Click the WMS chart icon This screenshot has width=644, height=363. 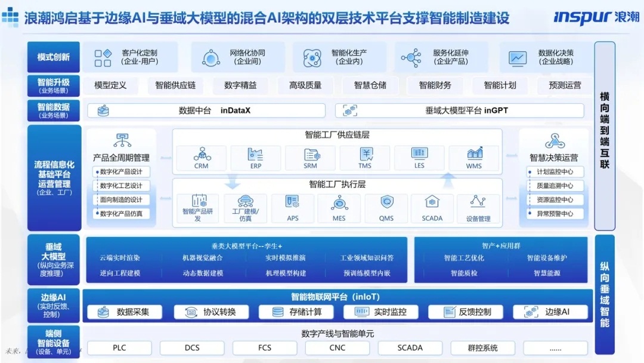click(x=475, y=154)
